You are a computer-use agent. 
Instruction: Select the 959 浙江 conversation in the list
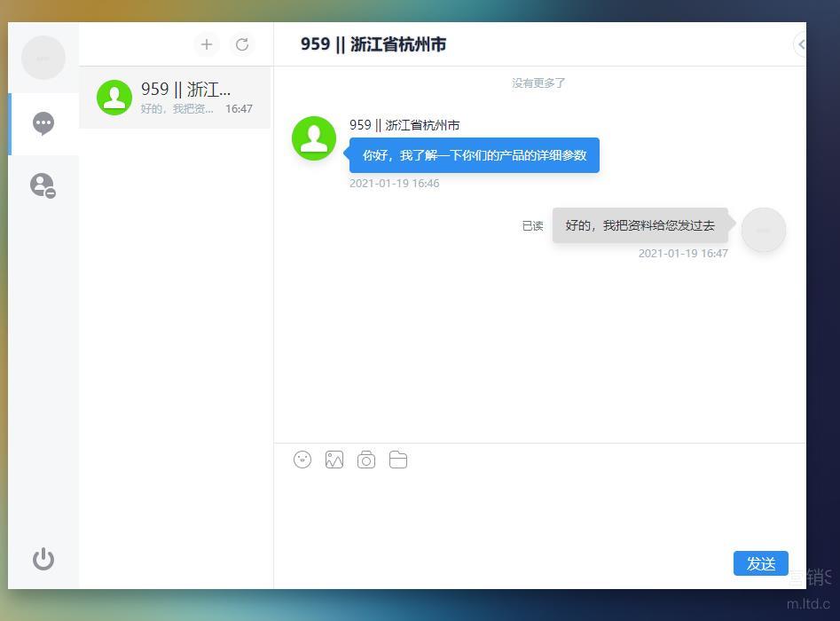[175, 98]
